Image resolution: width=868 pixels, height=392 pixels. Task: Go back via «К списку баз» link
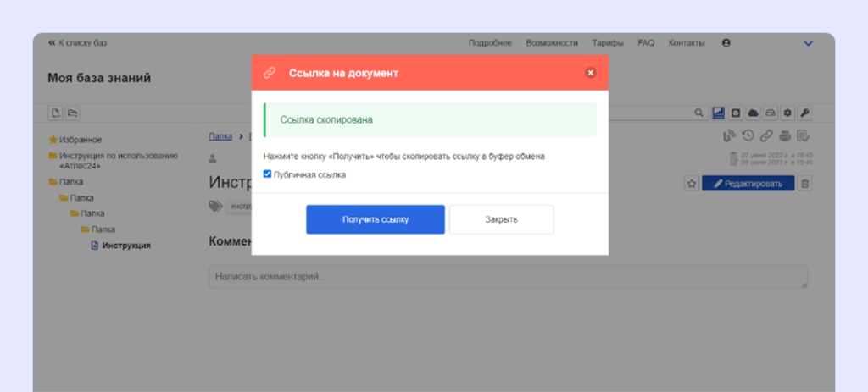point(77,43)
